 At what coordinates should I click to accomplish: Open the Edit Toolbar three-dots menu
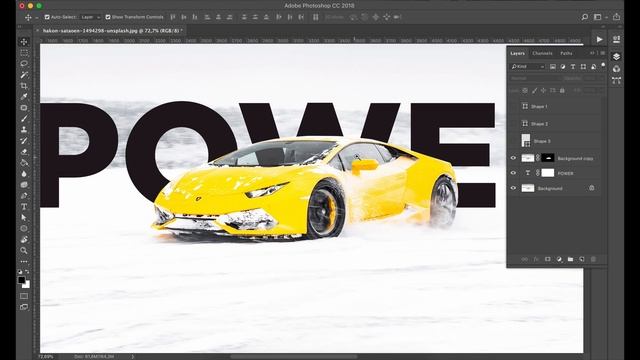click(x=24, y=262)
